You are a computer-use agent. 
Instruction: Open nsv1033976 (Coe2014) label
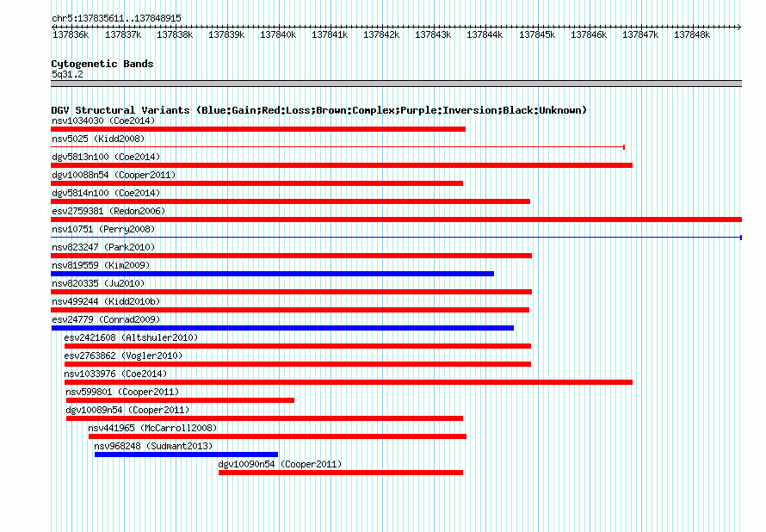click(115, 374)
